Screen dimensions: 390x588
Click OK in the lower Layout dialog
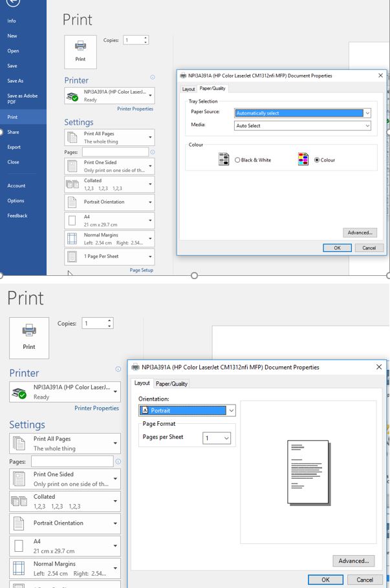point(325,580)
